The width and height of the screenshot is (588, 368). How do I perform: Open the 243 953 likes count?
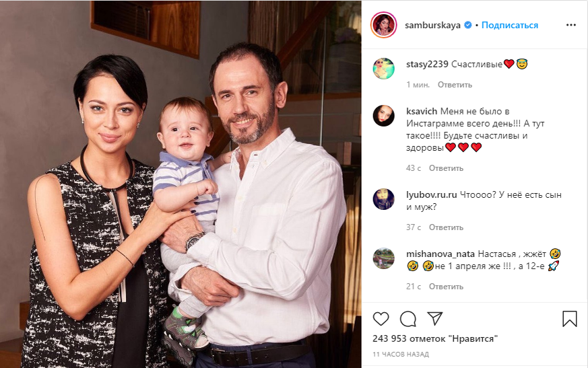(x=435, y=339)
